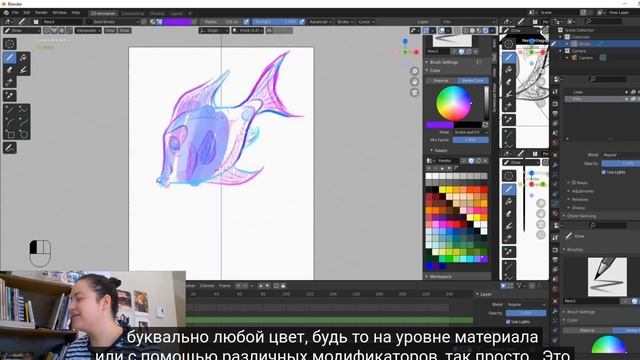Select the Stroke object in Outliner

pos(584,44)
